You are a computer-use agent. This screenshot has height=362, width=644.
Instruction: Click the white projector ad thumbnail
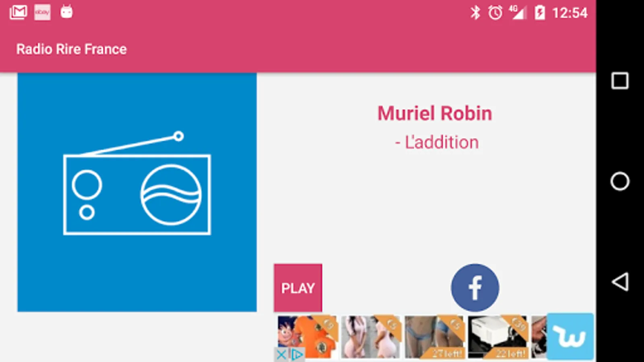point(497,337)
